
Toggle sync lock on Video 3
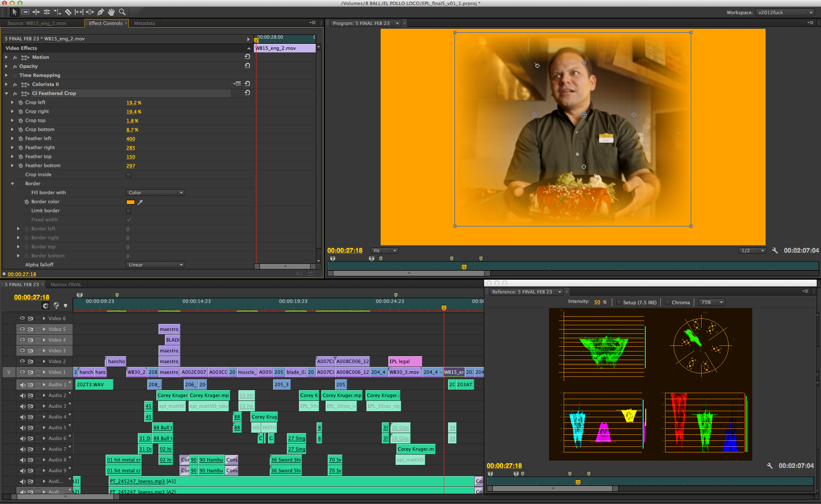(x=31, y=351)
